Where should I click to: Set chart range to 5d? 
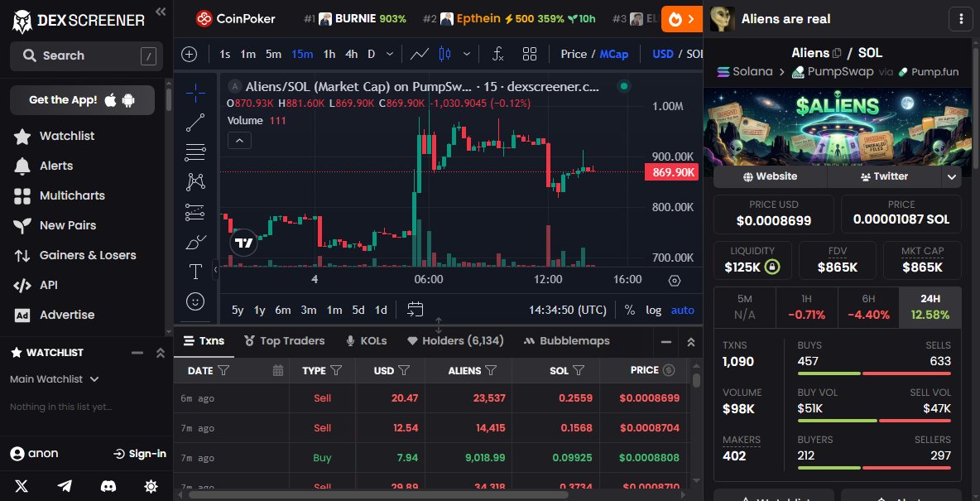click(x=358, y=311)
